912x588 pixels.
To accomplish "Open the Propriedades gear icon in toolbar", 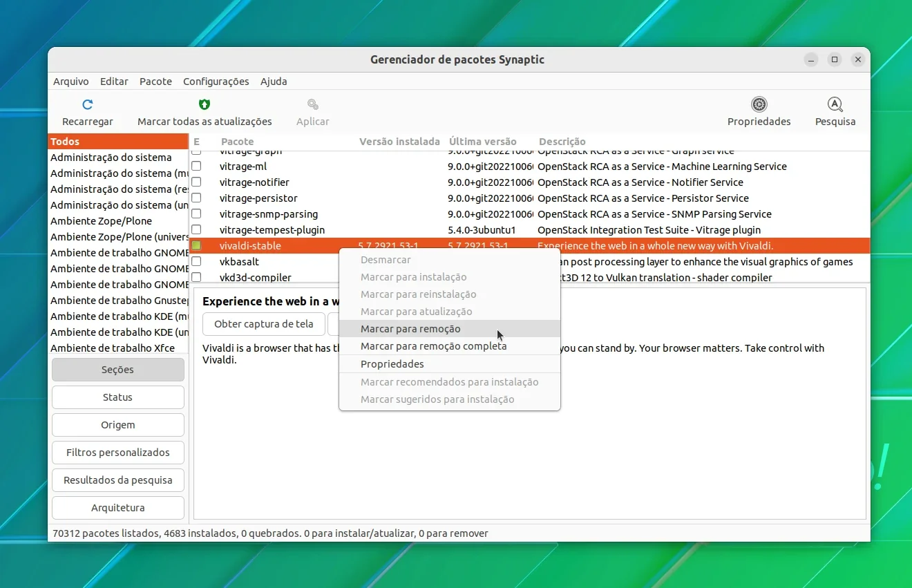I will point(759,104).
